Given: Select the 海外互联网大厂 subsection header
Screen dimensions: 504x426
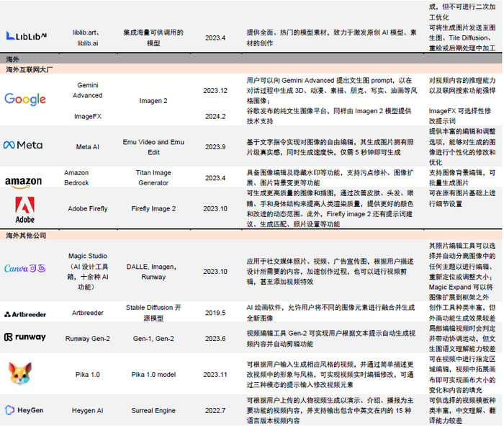Looking at the screenshot, I should click(x=251, y=69).
